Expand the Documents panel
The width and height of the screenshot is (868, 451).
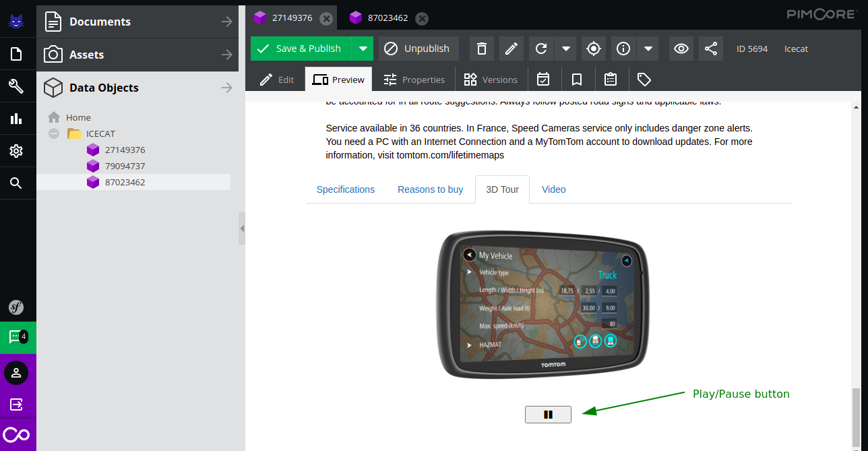pyautogui.click(x=227, y=22)
